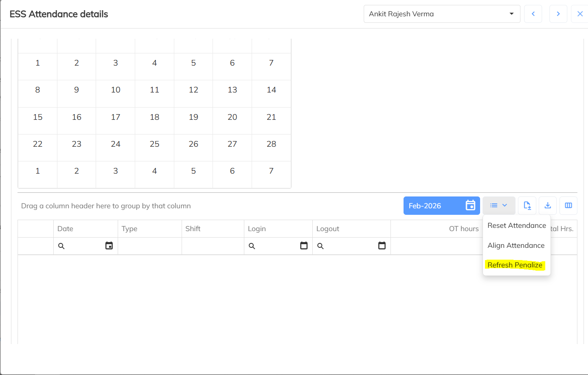Select Refresh Penalize menu option
This screenshot has height=375, width=588.
pyautogui.click(x=515, y=265)
